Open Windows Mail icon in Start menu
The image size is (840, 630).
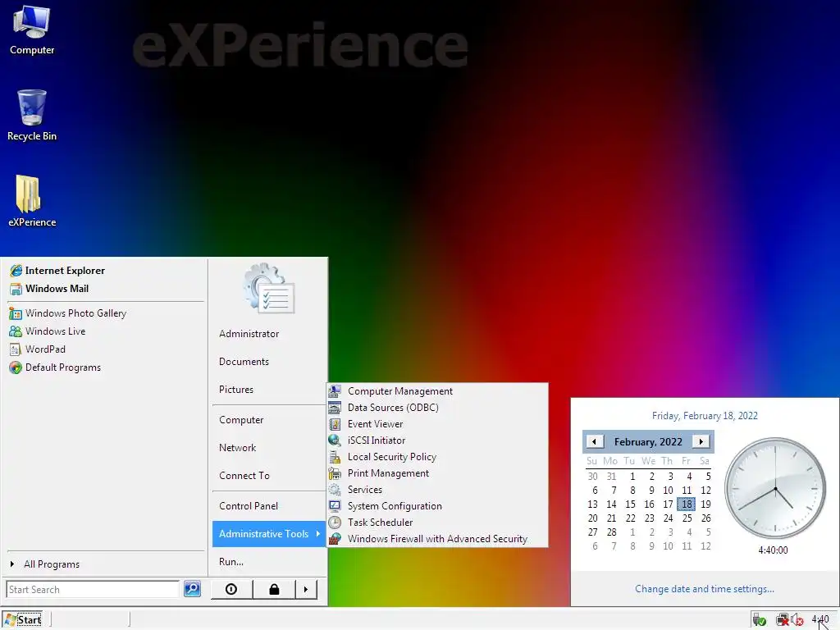pyautogui.click(x=16, y=289)
